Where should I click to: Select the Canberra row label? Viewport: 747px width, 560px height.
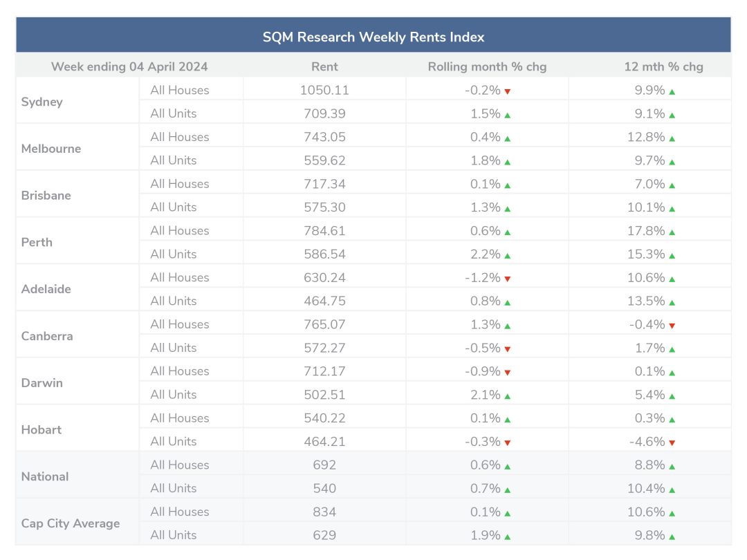point(47,336)
